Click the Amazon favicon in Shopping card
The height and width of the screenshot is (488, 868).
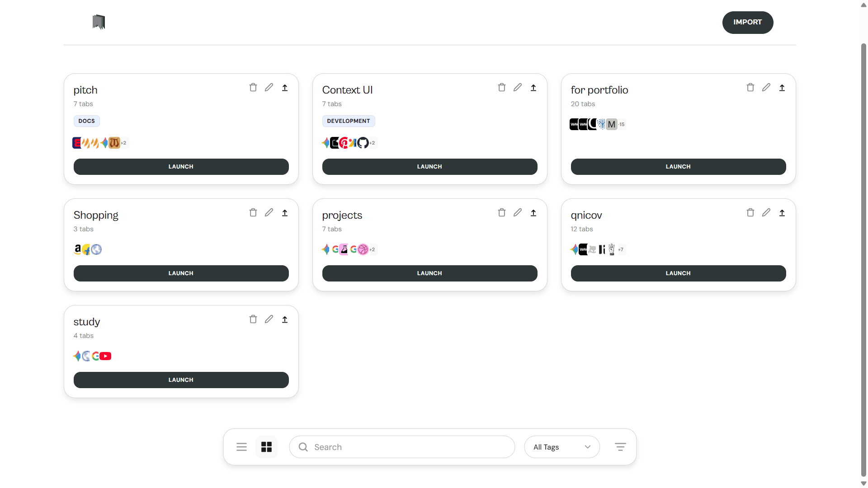click(77, 249)
